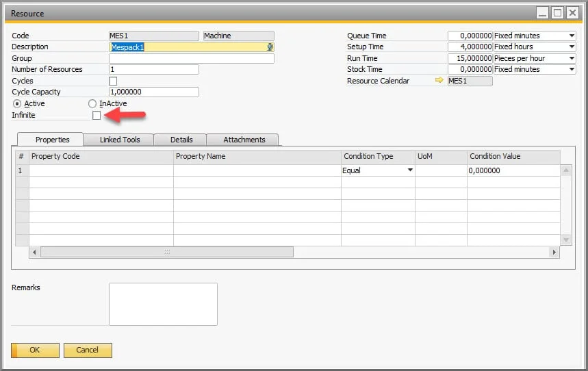Expand Condition Type Equal dropdown in row 1

[410, 170]
